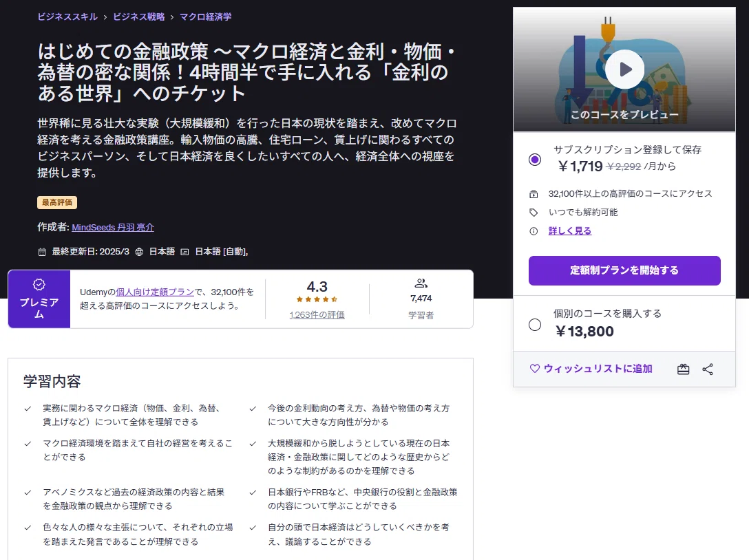Click the gift course icon
Image resolution: width=749 pixels, height=560 pixels.
(683, 369)
